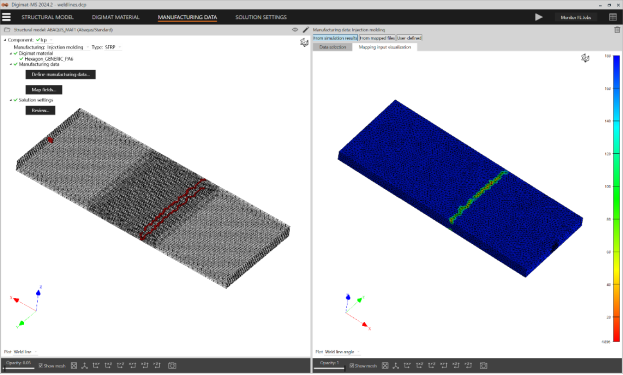Go to SOLUTION SETTINGS tab
This screenshot has height=375, width=623.
[261, 17]
